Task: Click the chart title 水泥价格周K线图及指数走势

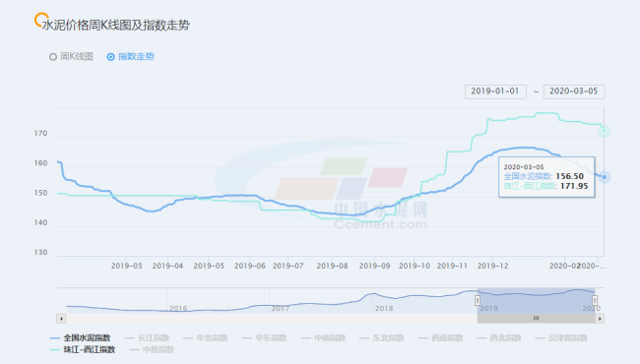Action: coord(116,26)
